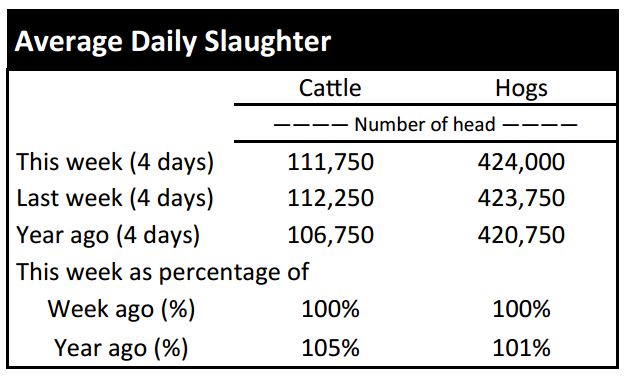Viewport: 624px width, 379px height.
Task: Select the Hogs column header
Action: (521, 89)
